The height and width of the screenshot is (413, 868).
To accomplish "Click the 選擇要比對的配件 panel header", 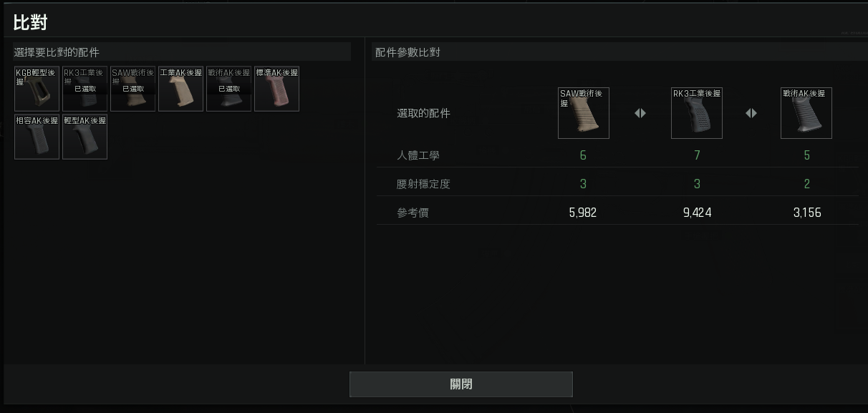I will 57,52.
